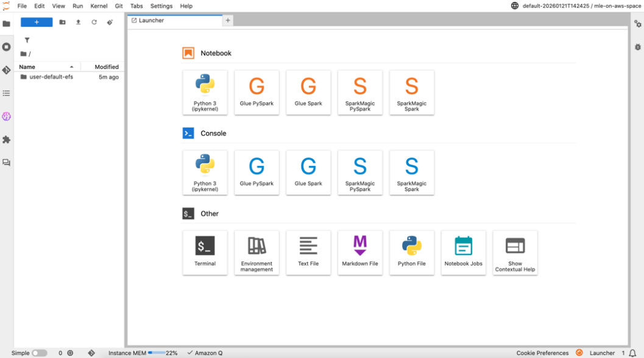Screen dimensions: 644x358
Task: Select the Launcher tab
Action: 174,21
